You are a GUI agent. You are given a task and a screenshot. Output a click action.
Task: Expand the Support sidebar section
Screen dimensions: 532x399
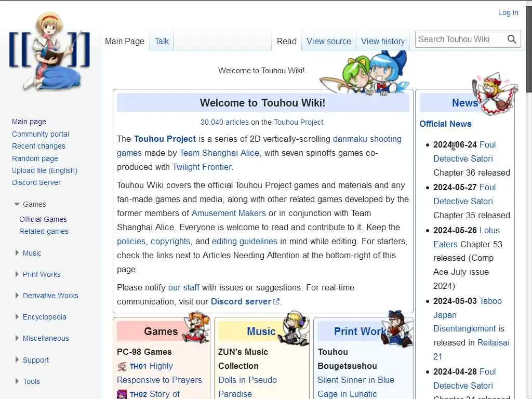pyautogui.click(x=17, y=360)
